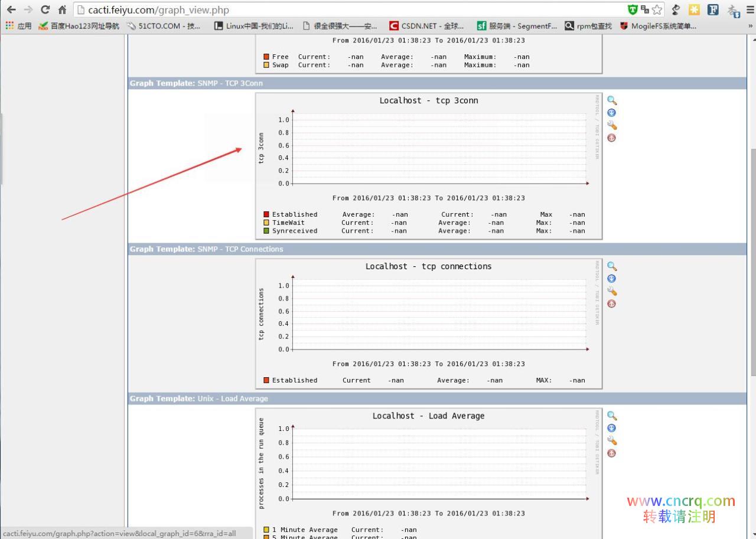The height and width of the screenshot is (539, 756).
Task: Click the desk lamp extension icon
Action: point(676,9)
